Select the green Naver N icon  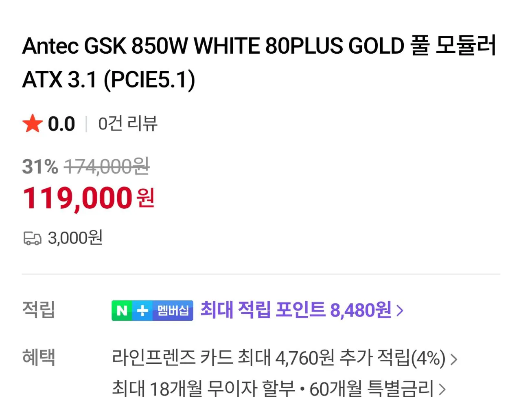[x=121, y=310]
